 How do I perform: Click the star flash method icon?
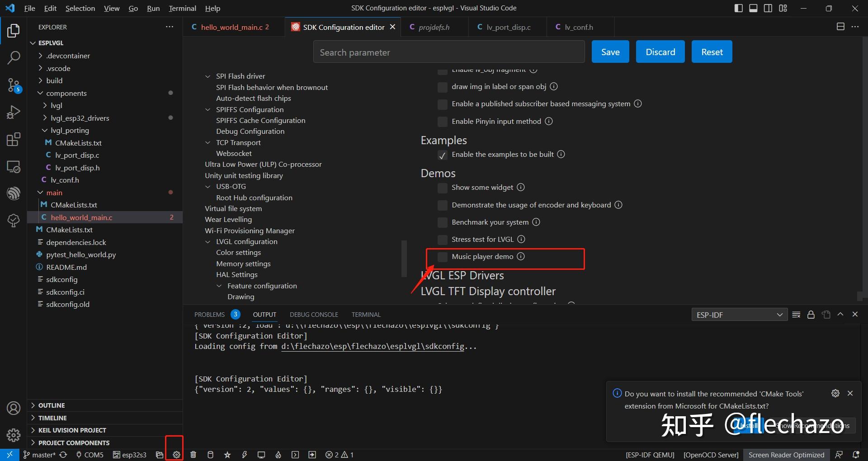point(227,455)
